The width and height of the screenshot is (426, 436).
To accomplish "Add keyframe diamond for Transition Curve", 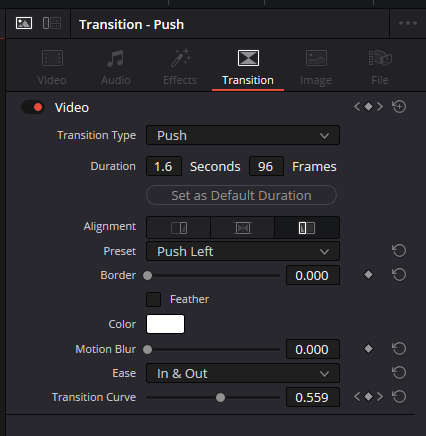I will coord(368,397).
